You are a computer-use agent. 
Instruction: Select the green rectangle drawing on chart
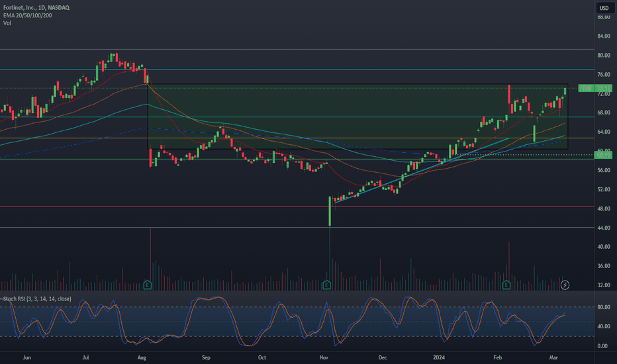tap(357, 116)
